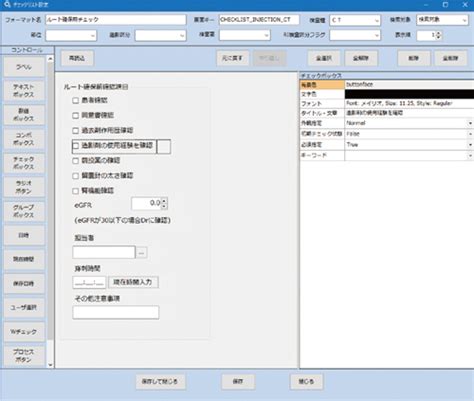Increase the display order spinner
Viewport: 474px width, 401px height.
438,33
